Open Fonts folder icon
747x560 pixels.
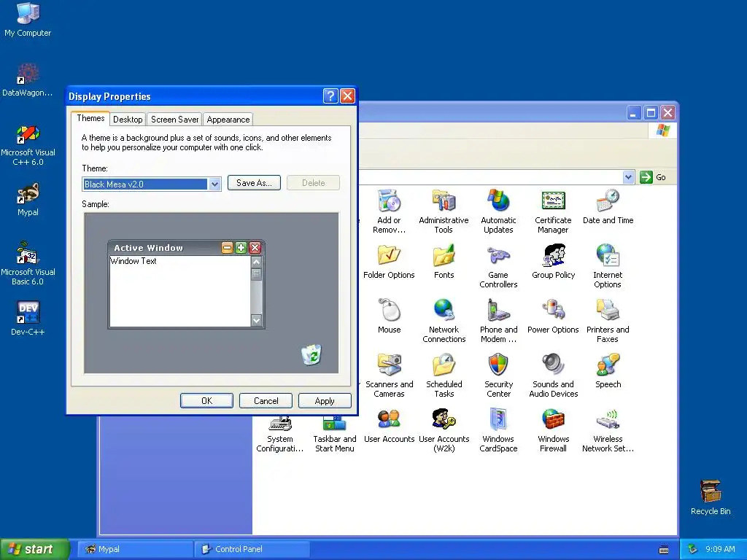pos(444,262)
